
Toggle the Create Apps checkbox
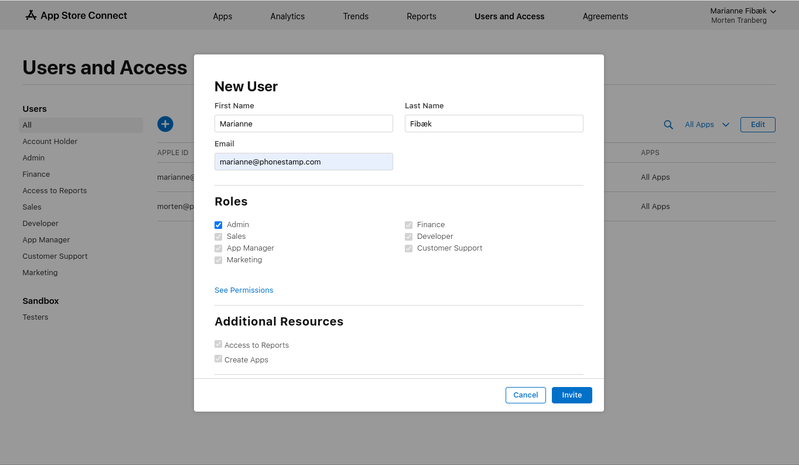[218, 359]
